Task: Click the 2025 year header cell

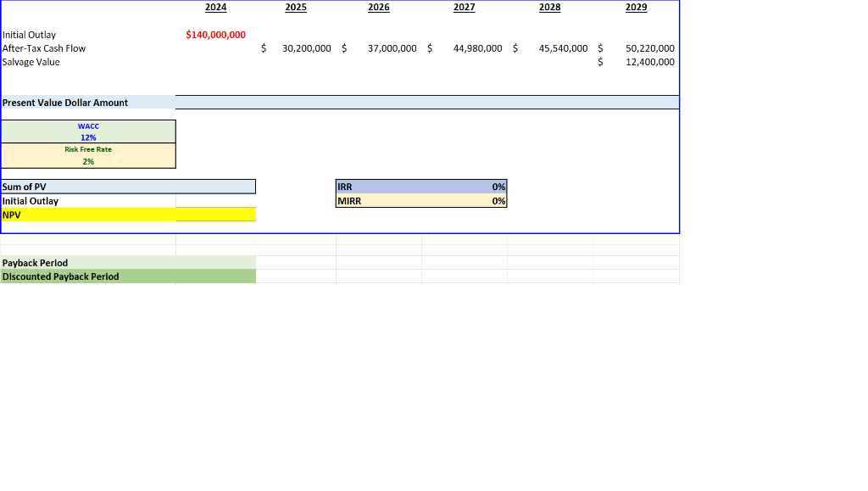Action: pos(295,8)
